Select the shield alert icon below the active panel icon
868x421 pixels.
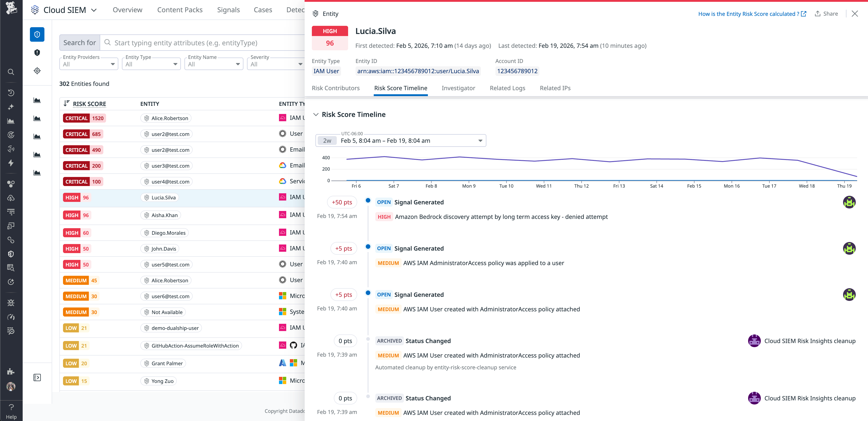pos(37,53)
